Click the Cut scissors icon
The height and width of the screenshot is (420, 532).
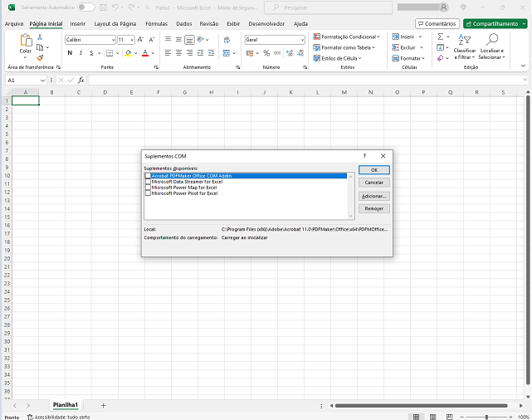[x=40, y=37]
